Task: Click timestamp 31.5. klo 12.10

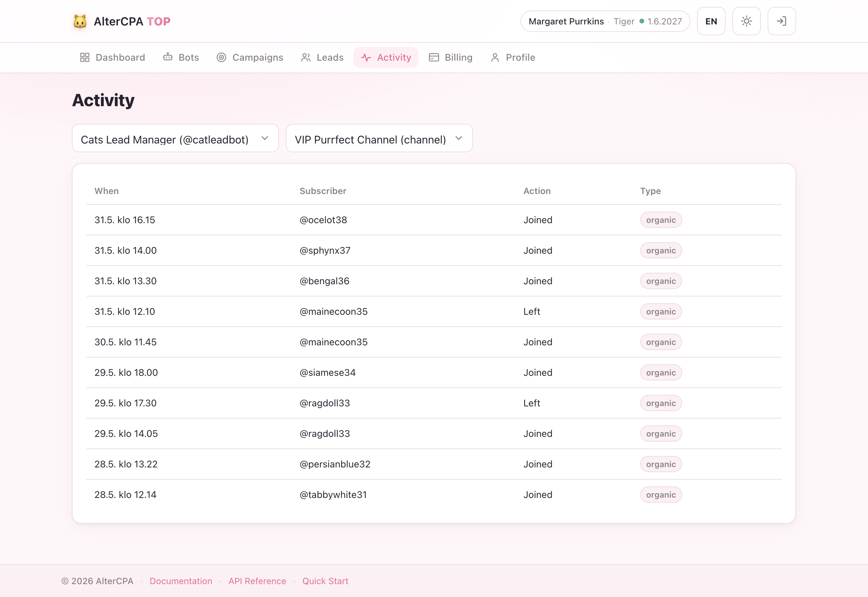Action: pyautogui.click(x=125, y=312)
